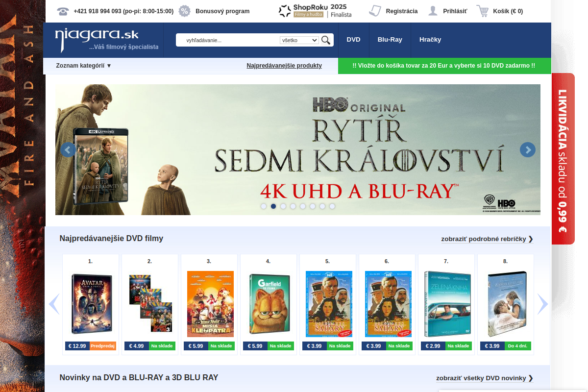Open sixth ranked Sahara DVD cover
The image size is (588, 392).
pyautogui.click(x=388, y=304)
